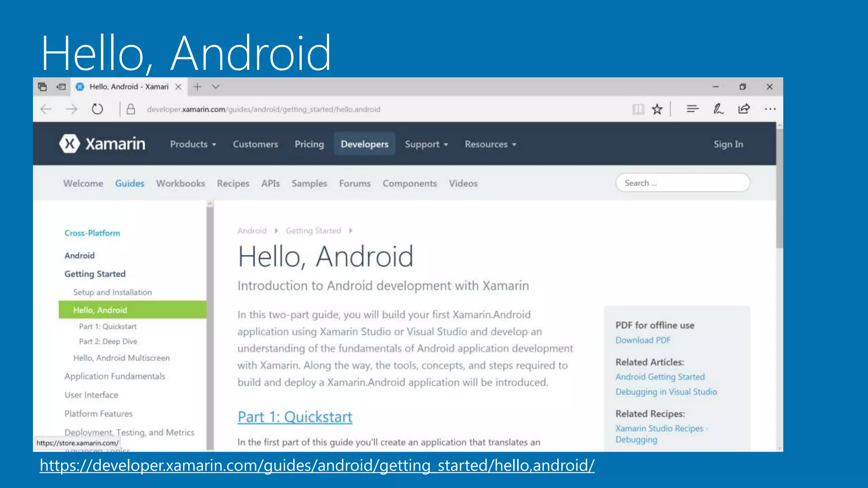Click the tabs set aside icon
The height and width of the screenshot is (488, 868).
click(x=42, y=87)
